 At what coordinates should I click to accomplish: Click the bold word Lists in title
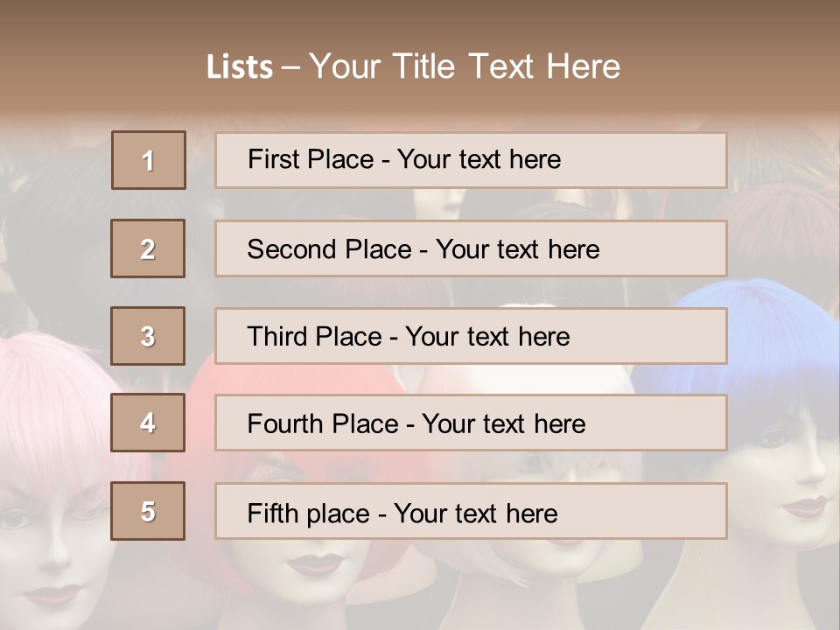(x=240, y=67)
